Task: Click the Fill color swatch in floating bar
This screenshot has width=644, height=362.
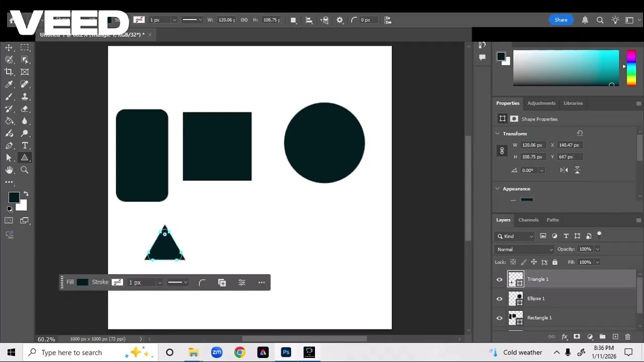Action: point(83,283)
